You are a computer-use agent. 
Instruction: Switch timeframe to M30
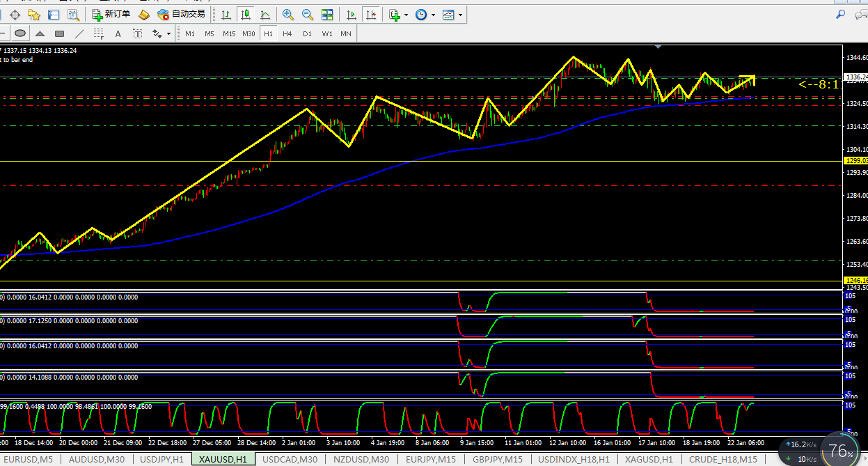[x=248, y=33]
